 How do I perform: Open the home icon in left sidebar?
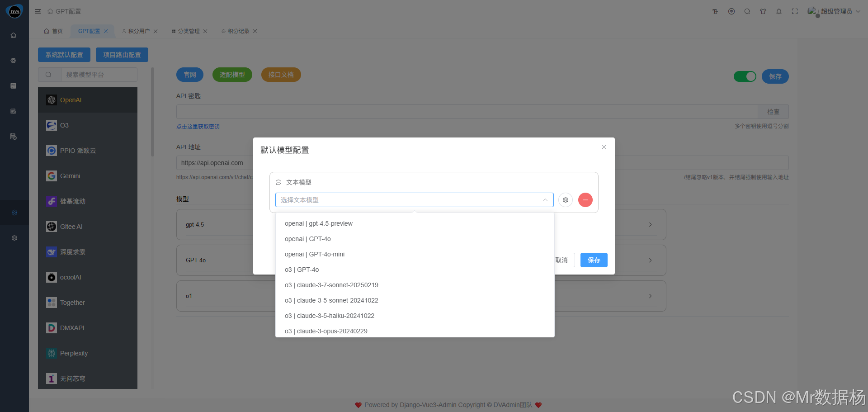coord(14,35)
